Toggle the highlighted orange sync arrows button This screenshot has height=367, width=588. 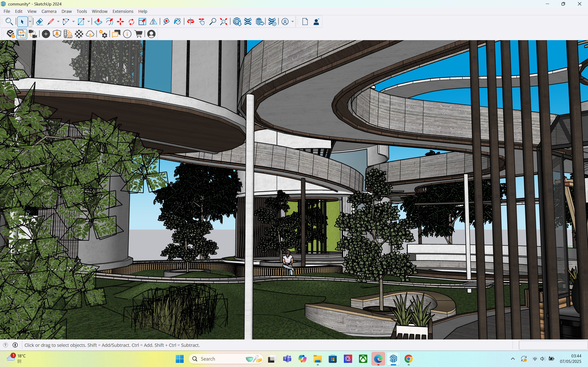pos(22,34)
